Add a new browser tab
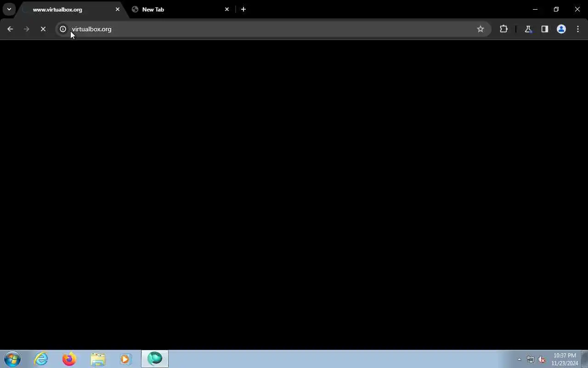The width and height of the screenshot is (588, 368). click(x=243, y=9)
